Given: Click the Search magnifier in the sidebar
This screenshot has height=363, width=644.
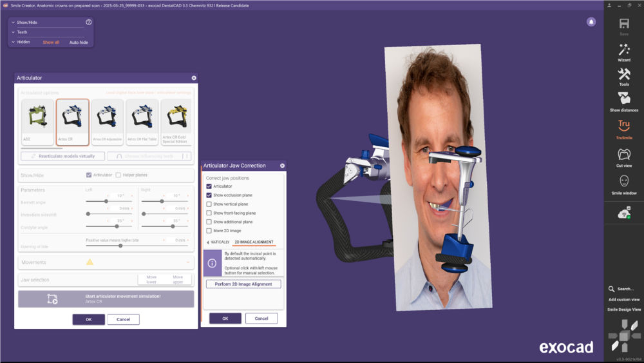Looking at the screenshot, I should pos(611,289).
